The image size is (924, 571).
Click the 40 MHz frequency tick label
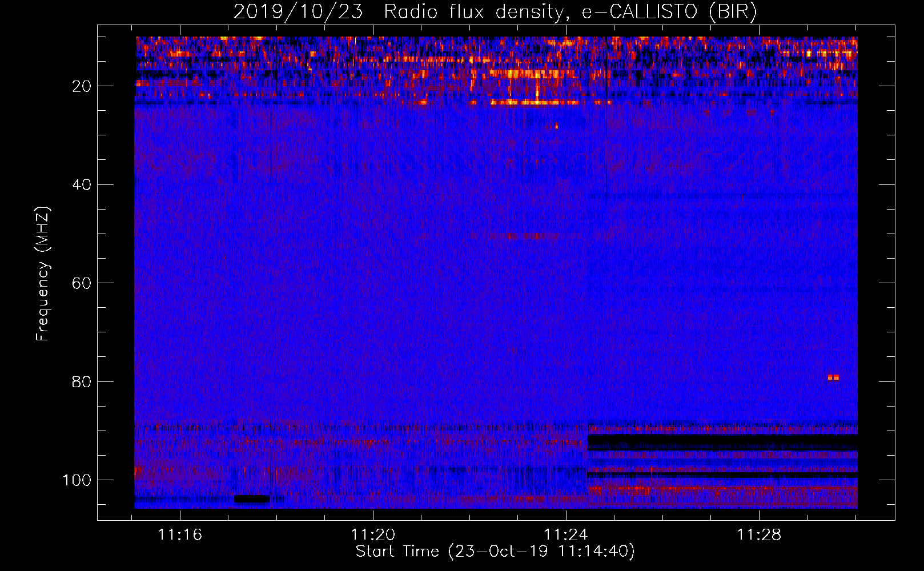click(x=82, y=185)
